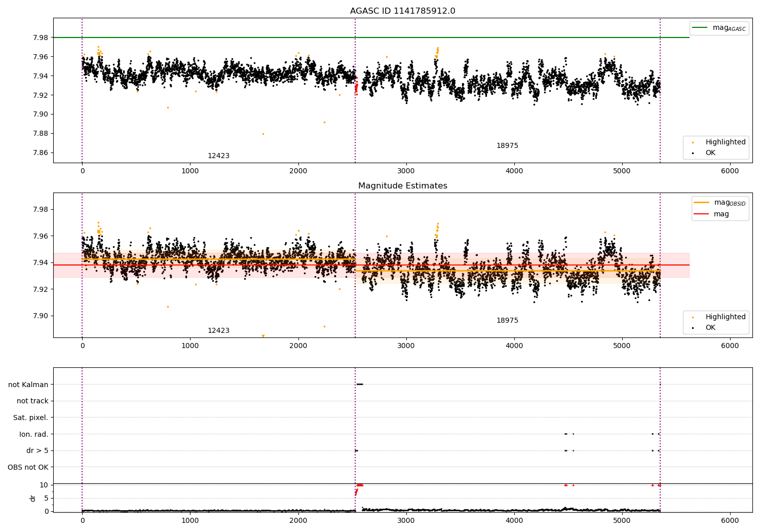This screenshot has width=760, height=532.
Task: Select 'OK' legend entry in middle panel
Action: 710,328
